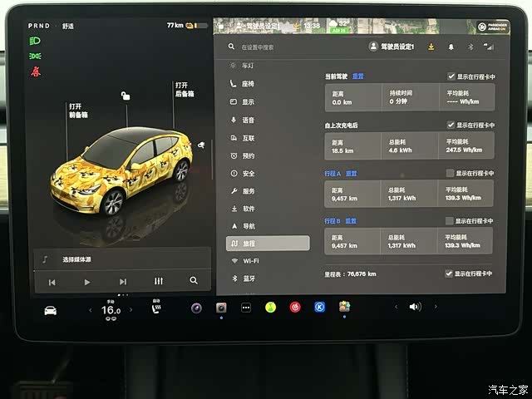Tap the charge port icon beside the car
This screenshot has height=399, width=532.
(201, 145)
